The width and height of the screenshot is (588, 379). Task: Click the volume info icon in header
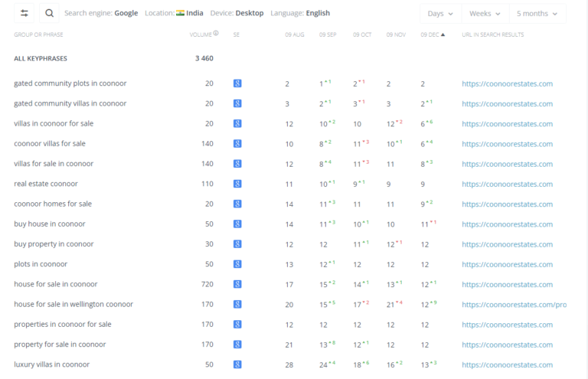(x=216, y=34)
